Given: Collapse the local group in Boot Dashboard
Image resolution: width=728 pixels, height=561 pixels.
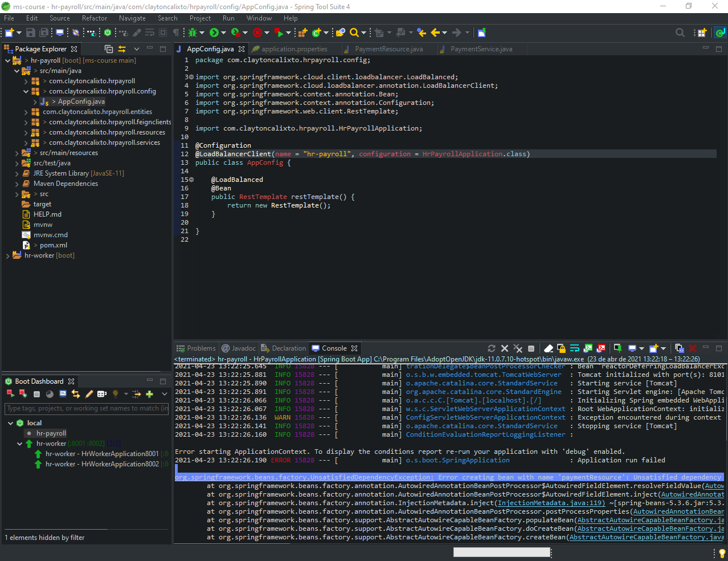Looking at the screenshot, I should point(11,423).
